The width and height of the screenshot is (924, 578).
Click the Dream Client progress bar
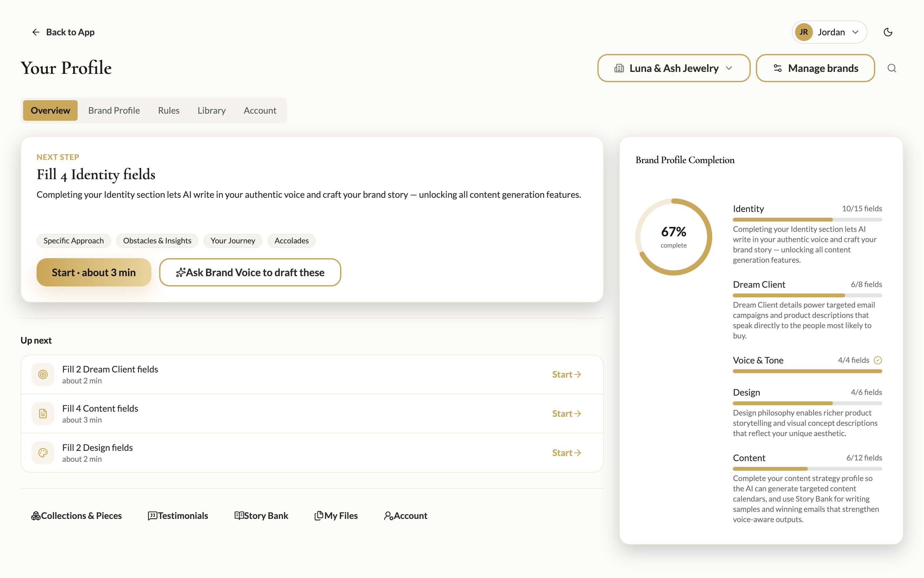[807, 295]
